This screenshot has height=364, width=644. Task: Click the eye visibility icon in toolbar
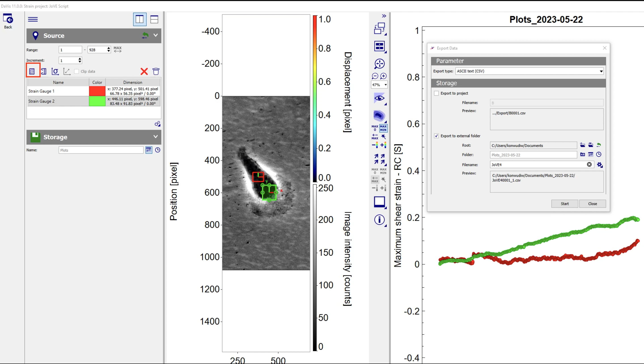[379, 98]
